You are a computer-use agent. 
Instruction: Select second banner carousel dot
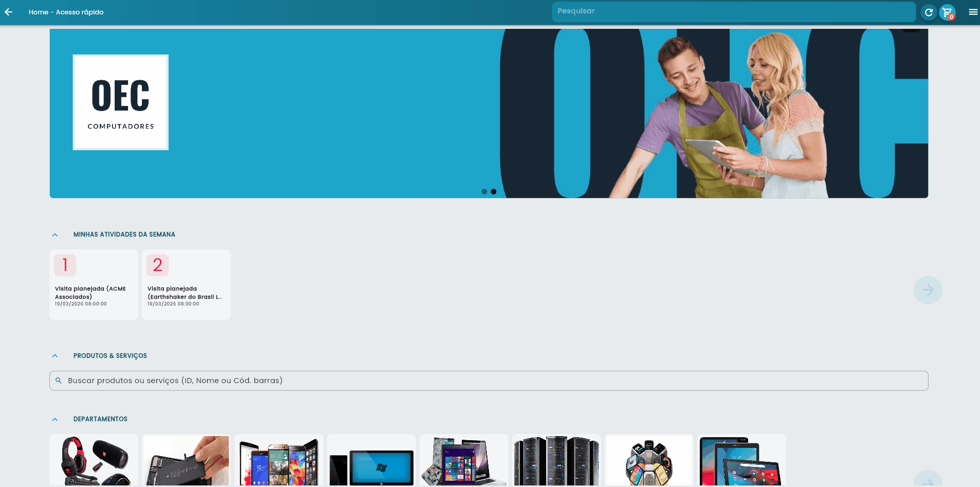[494, 191]
